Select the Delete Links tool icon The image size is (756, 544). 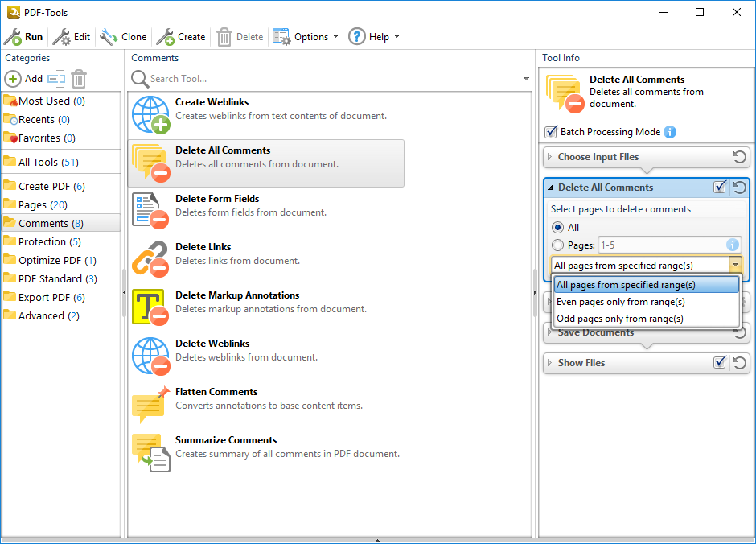(148, 259)
